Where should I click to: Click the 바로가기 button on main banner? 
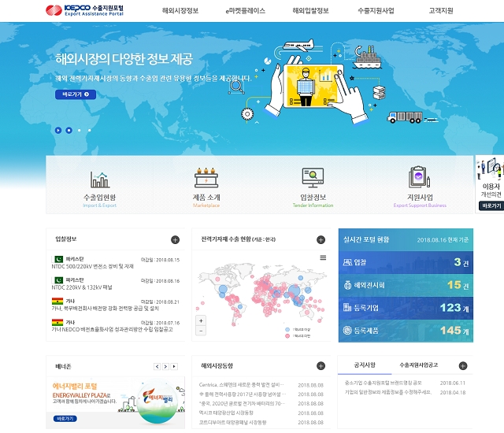(76, 94)
